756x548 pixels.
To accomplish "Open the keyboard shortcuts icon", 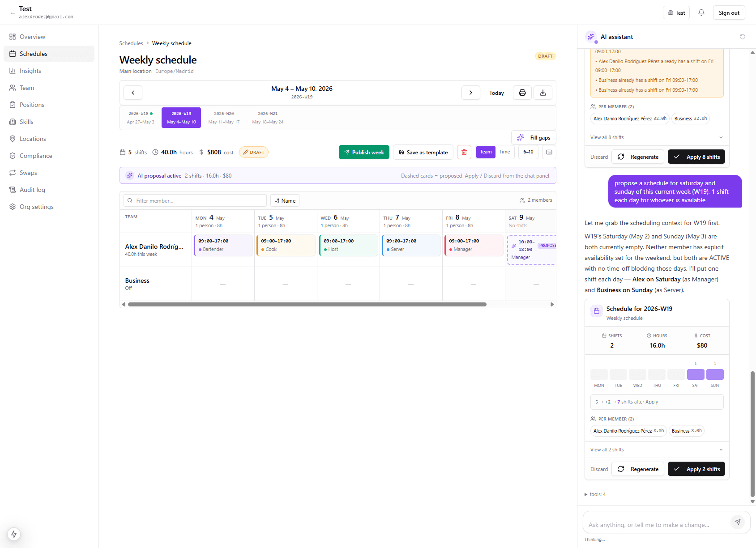I will pos(549,152).
